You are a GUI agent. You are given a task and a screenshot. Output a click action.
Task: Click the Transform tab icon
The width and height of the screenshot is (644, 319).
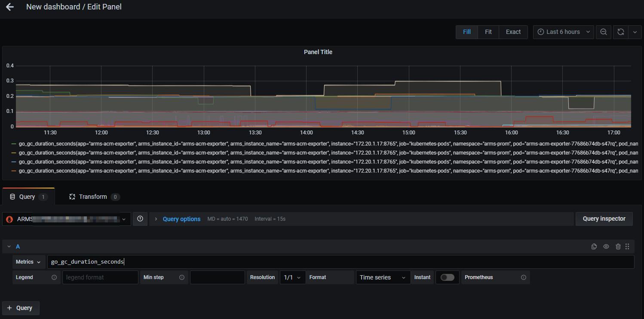coord(72,197)
